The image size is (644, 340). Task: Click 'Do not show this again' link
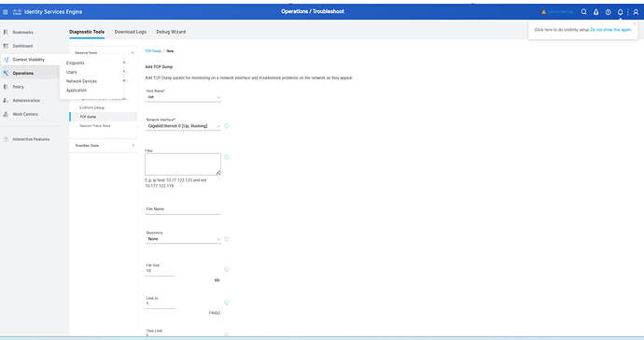tap(610, 30)
